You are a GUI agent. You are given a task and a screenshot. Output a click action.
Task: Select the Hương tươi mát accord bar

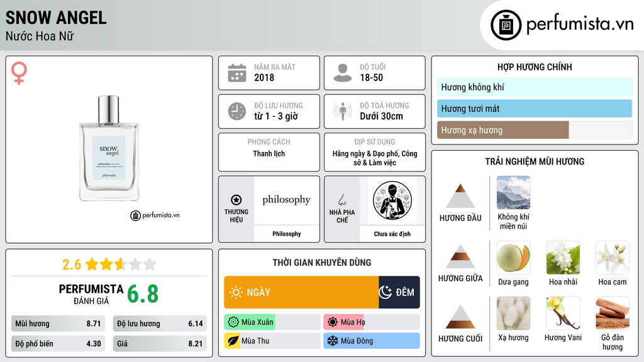[535, 109]
